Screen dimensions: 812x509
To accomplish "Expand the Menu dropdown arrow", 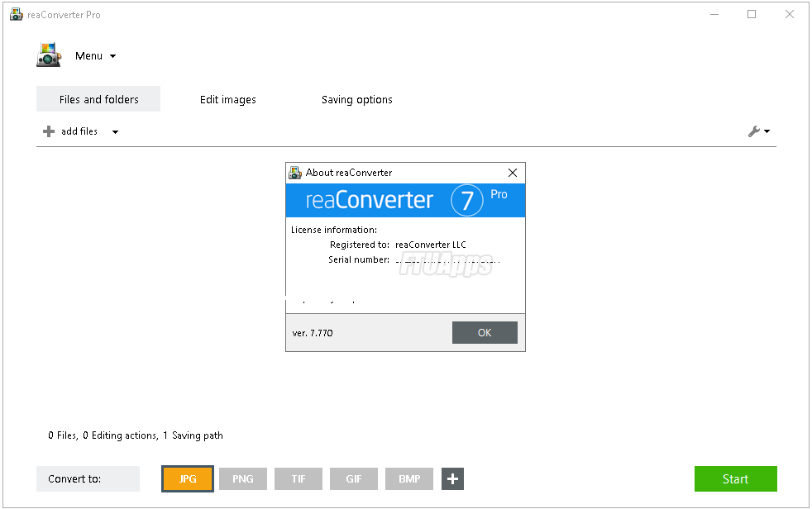I will pyautogui.click(x=113, y=56).
